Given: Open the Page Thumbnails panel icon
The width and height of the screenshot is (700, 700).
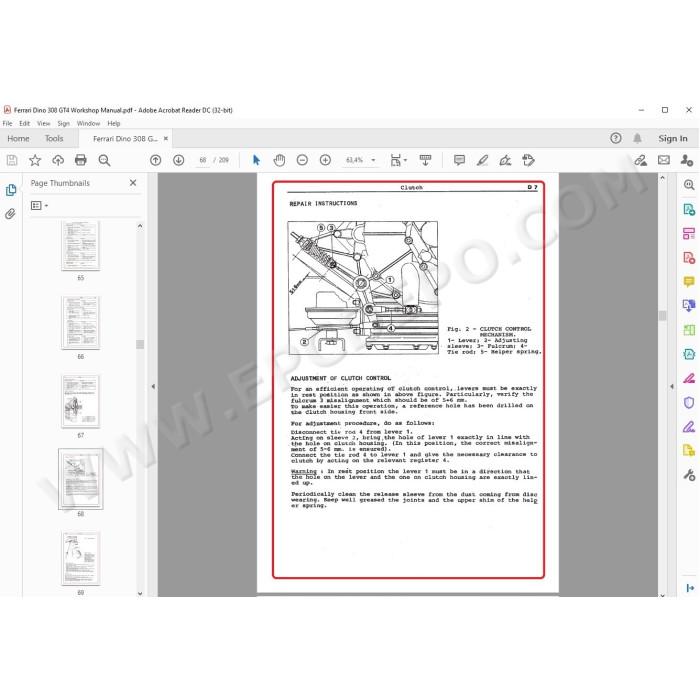Looking at the screenshot, I should pos(11,190).
